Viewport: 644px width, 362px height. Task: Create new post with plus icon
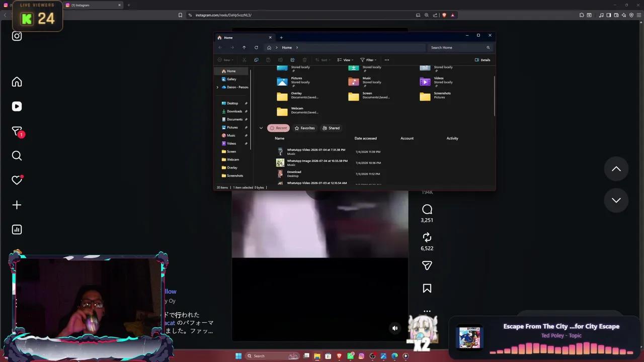pyautogui.click(x=17, y=205)
